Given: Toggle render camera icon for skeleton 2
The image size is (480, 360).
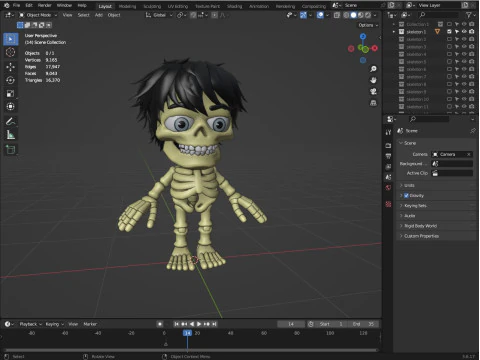Looking at the screenshot, I should click(x=471, y=39).
